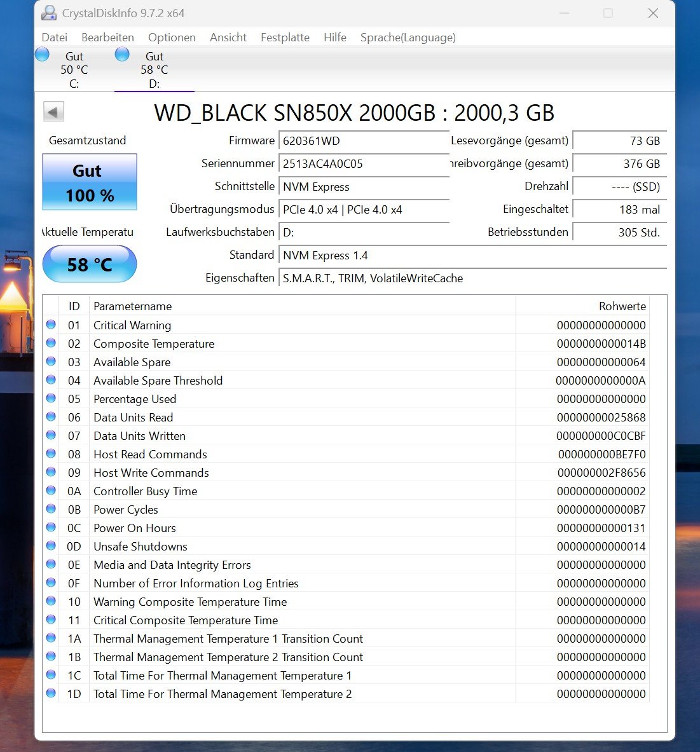
Task: Click the ID column header
Action: click(74, 306)
